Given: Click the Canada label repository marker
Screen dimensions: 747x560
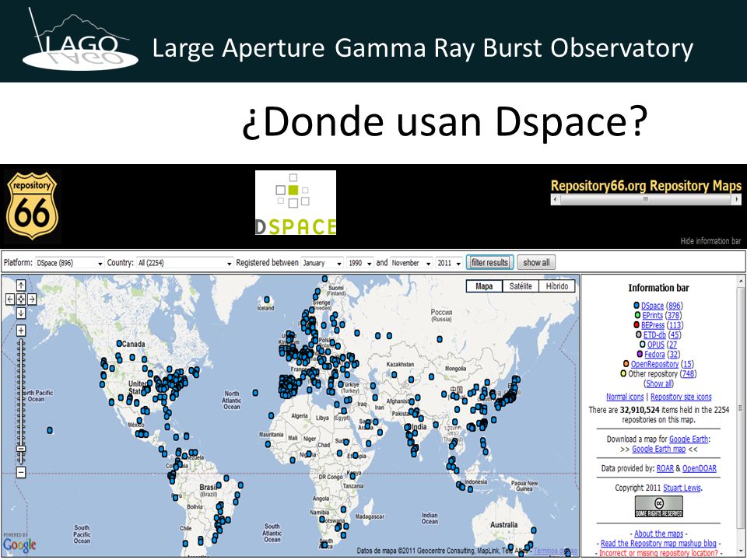Looking at the screenshot, I should pyautogui.click(x=119, y=343).
